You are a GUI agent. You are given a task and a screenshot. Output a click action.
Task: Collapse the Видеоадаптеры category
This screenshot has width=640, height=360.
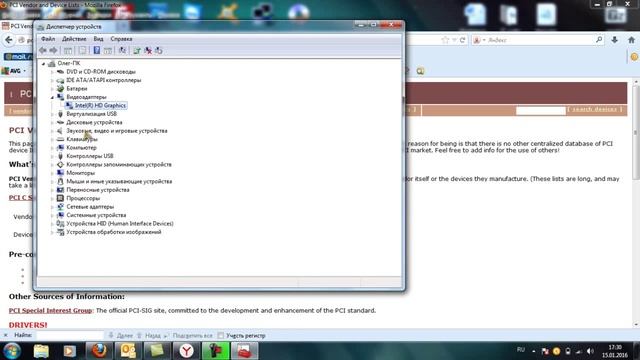point(52,97)
